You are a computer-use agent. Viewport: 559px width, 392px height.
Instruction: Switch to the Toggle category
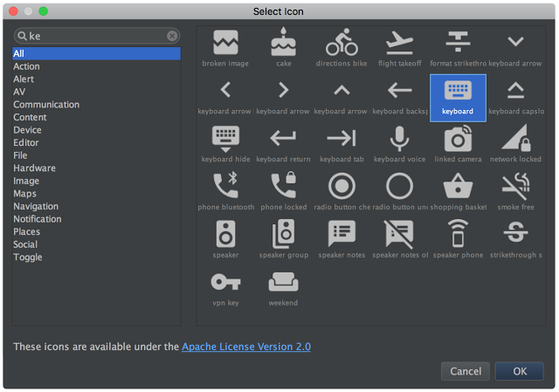tap(27, 258)
